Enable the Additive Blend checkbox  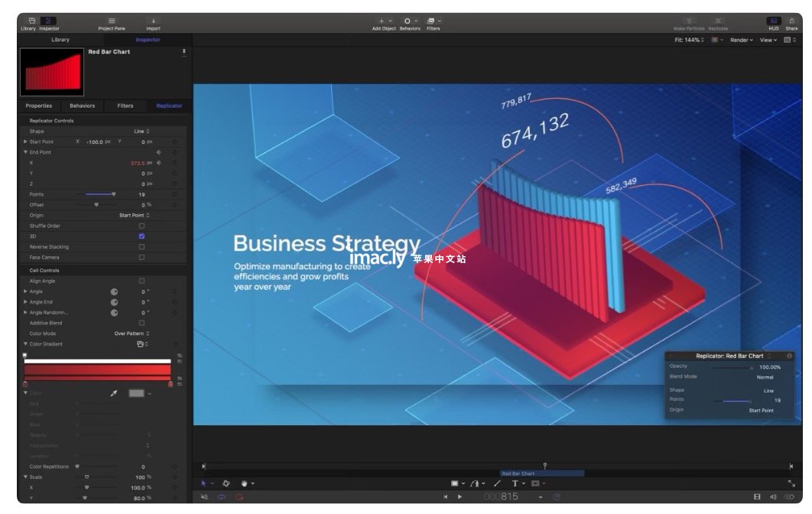pyautogui.click(x=142, y=323)
